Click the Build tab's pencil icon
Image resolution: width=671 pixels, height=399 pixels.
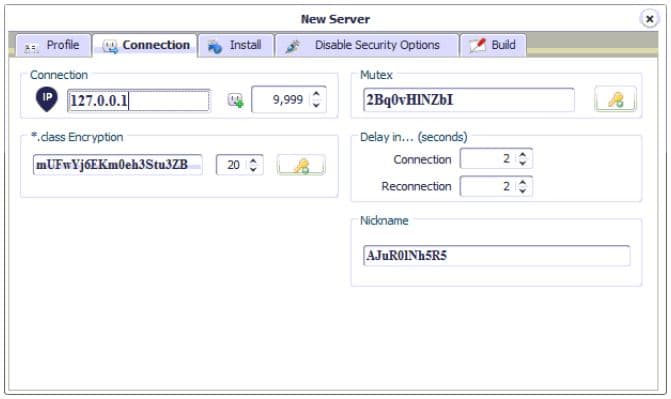(478, 45)
